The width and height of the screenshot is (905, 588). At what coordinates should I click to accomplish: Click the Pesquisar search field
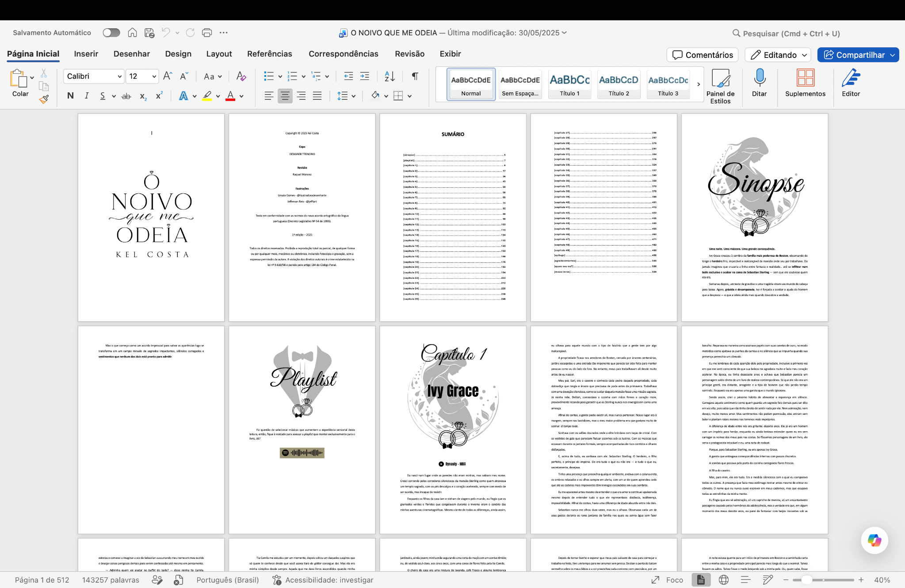coord(786,34)
